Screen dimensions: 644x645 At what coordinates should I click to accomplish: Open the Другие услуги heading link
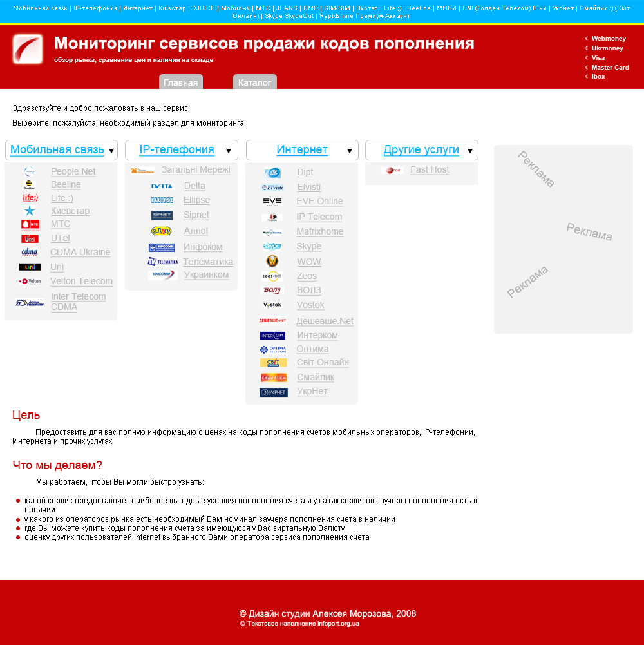[x=421, y=149]
